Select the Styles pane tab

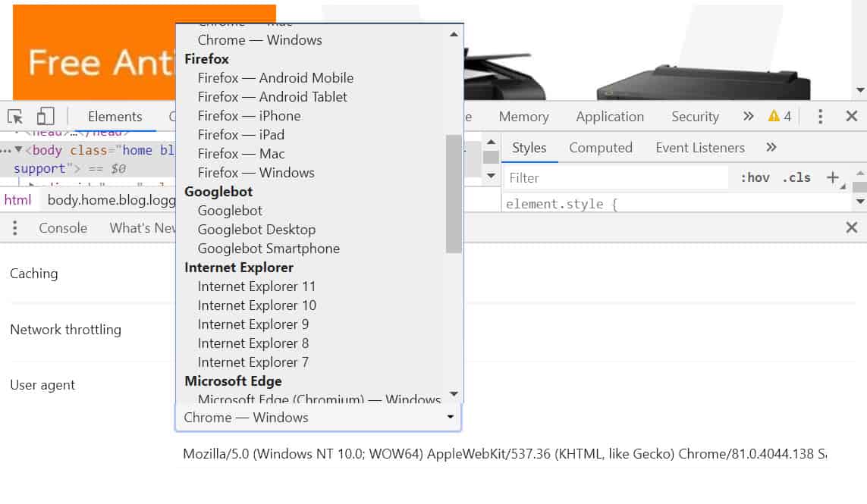[x=529, y=148]
